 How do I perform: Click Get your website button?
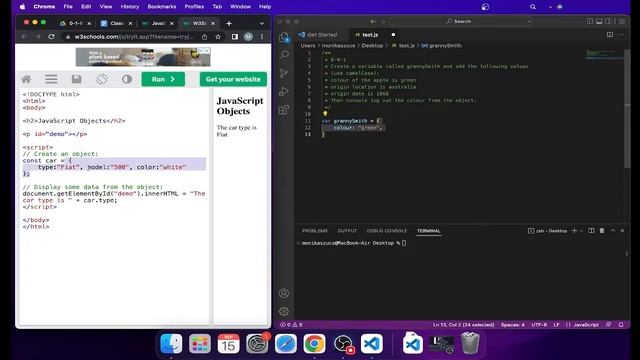click(233, 79)
